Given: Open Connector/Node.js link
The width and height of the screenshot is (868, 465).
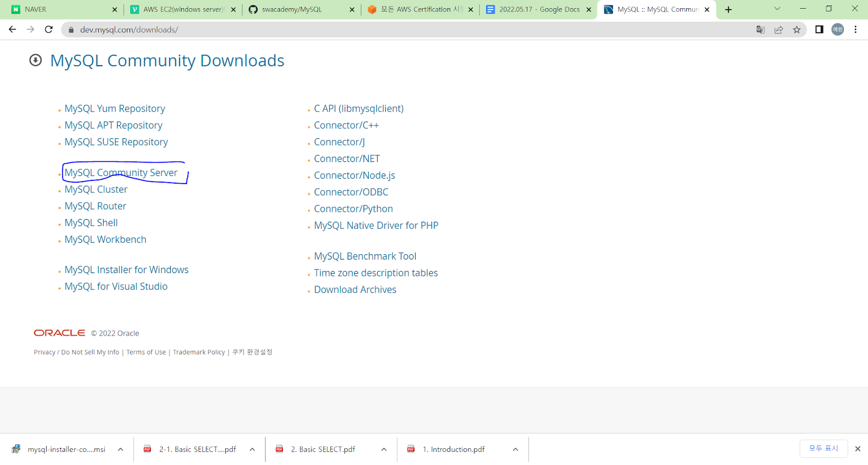Looking at the screenshot, I should tap(354, 176).
